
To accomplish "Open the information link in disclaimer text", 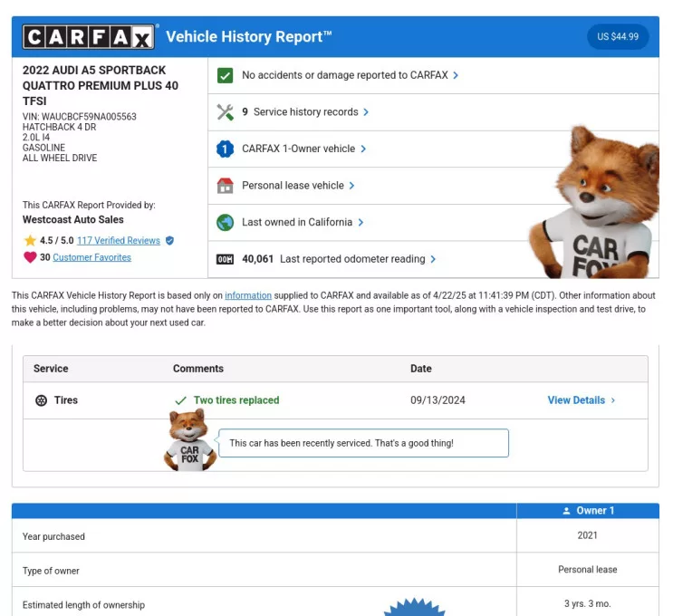I will click(248, 295).
